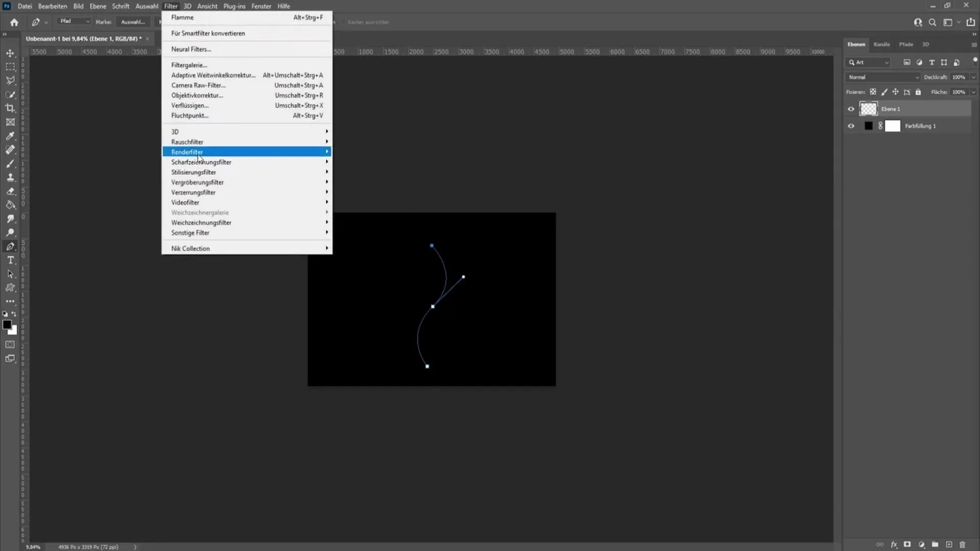Toggle shape layer filter icon
The image size is (980, 551).
pyautogui.click(x=944, y=62)
